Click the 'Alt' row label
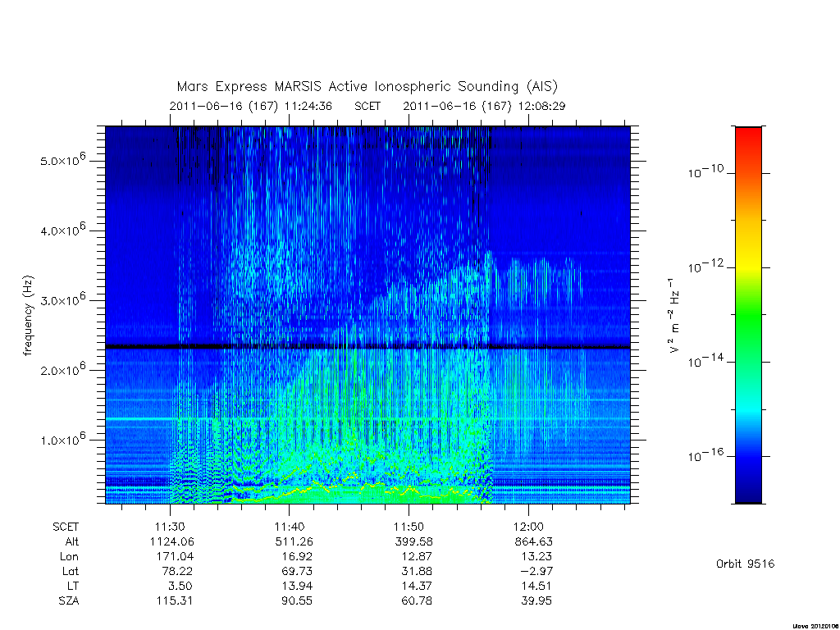This screenshot has height=630, width=840. tap(72, 541)
